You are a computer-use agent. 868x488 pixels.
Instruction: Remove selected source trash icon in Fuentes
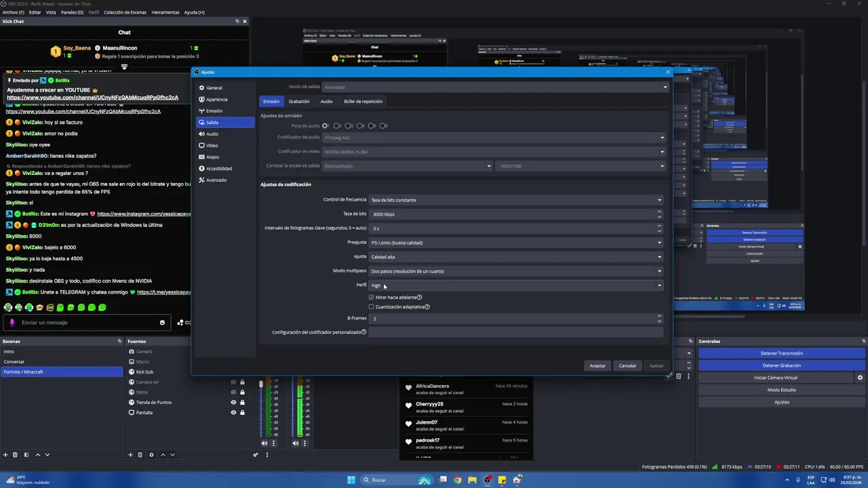pos(140,455)
